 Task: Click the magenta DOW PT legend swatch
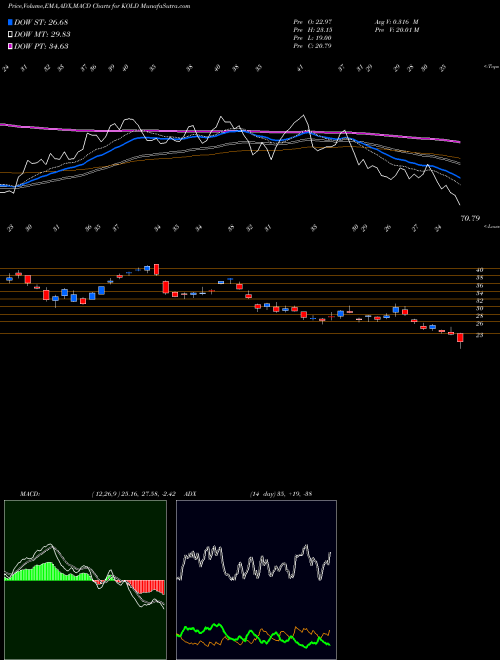pos(10,46)
